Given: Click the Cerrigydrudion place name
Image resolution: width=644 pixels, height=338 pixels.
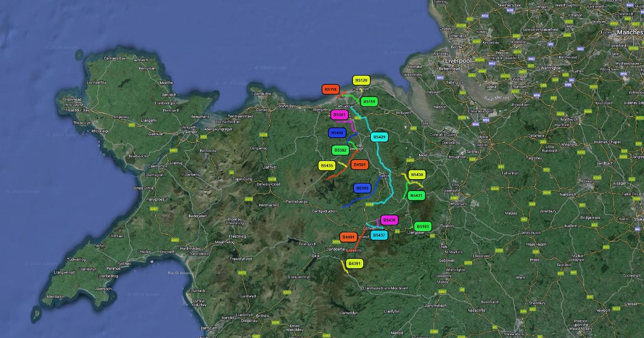Looking at the screenshot, I should point(324,211).
